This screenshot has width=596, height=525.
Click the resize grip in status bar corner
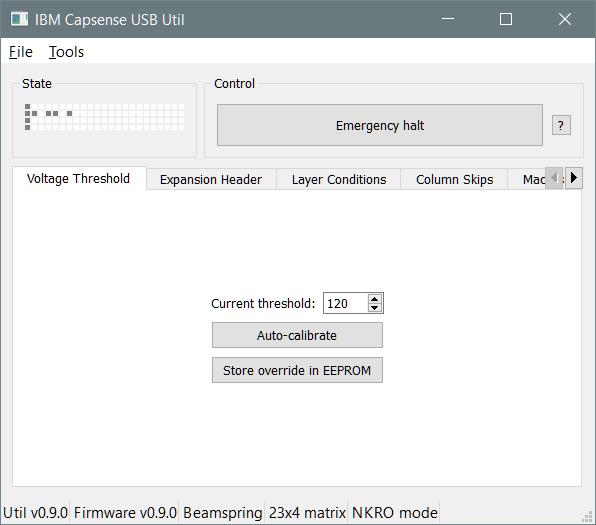click(x=588, y=517)
